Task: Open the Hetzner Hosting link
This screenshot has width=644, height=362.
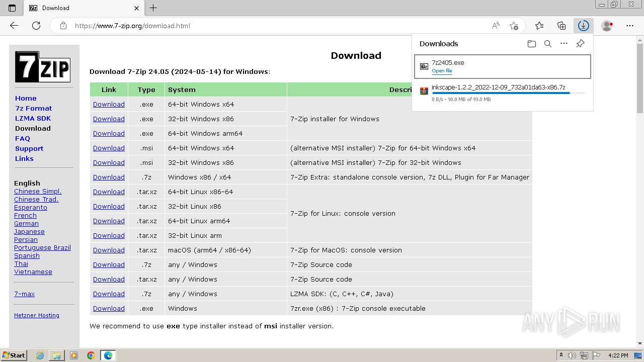Action: (x=37, y=315)
